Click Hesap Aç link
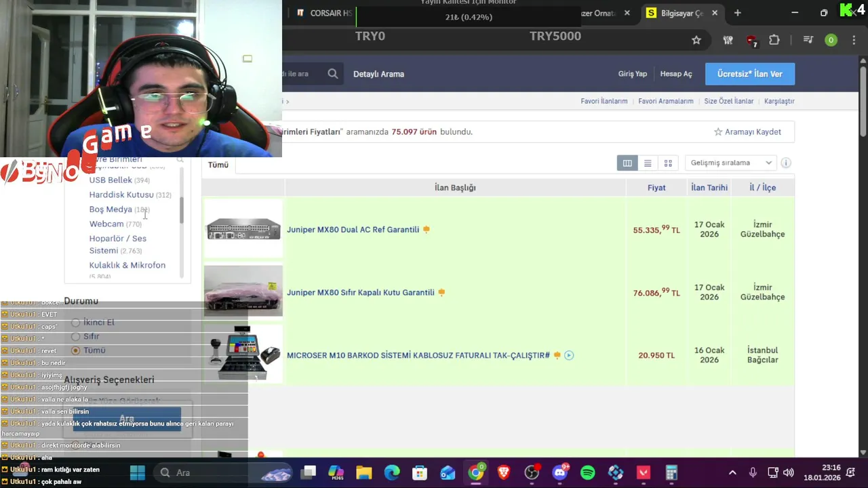 pos(676,74)
